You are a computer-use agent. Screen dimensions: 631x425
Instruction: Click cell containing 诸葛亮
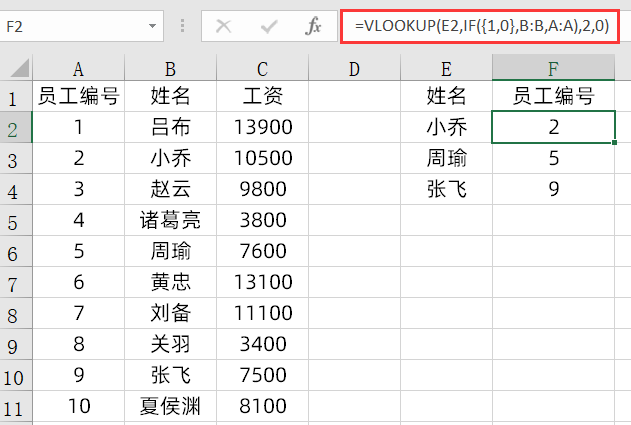tap(171, 220)
